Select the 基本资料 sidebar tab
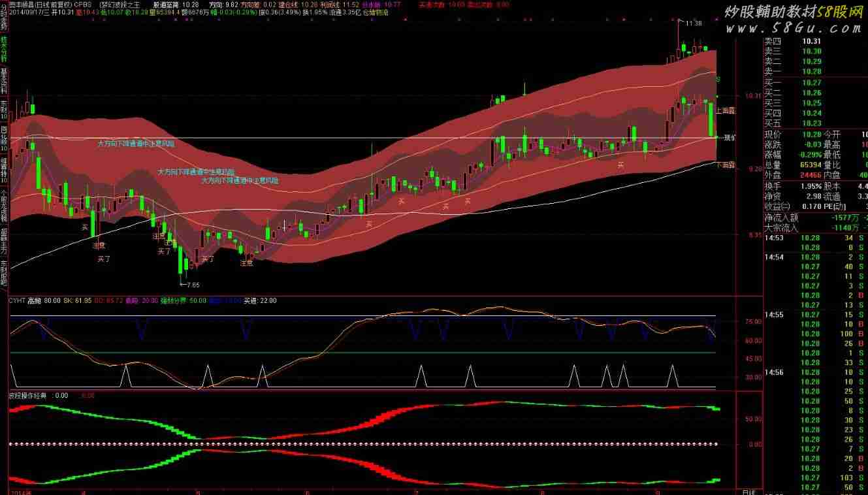868x495 pixels. coord(4,82)
